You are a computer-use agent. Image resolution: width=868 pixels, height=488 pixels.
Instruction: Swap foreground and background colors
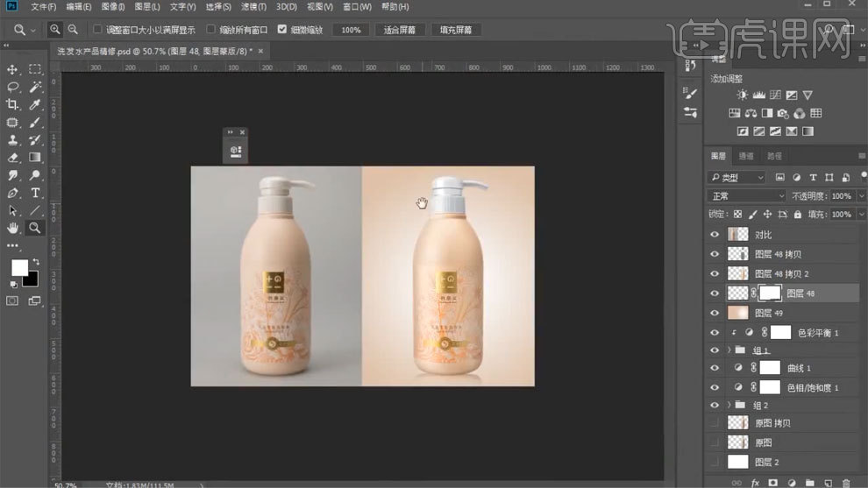[x=36, y=262]
